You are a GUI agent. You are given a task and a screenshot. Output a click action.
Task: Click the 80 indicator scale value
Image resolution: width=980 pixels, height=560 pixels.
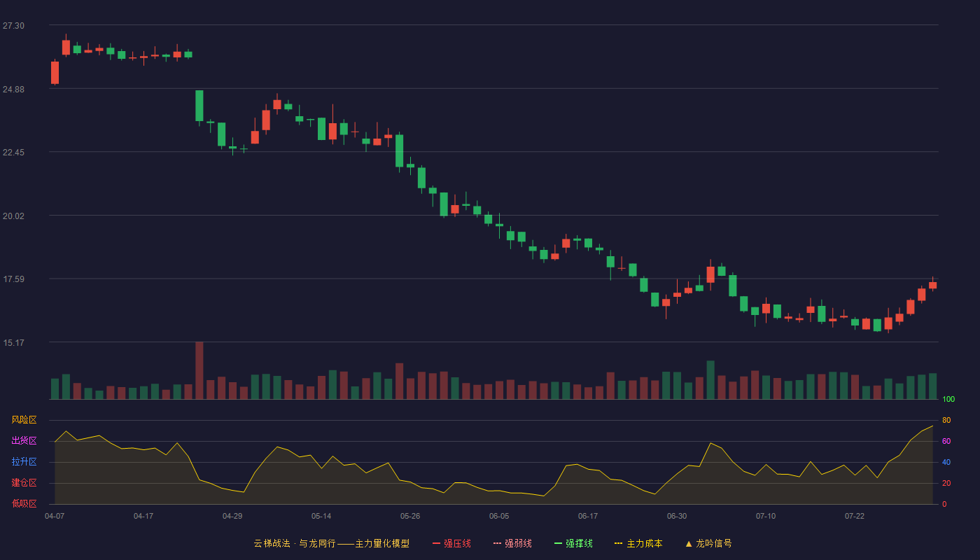(946, 420)
